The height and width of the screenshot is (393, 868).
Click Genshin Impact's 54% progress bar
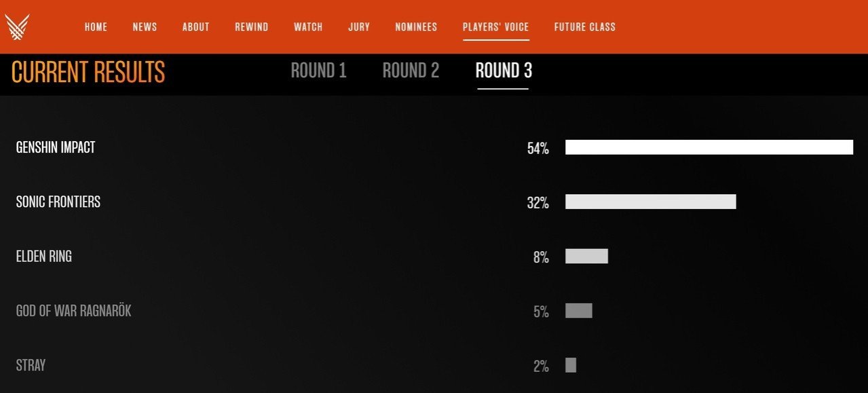(709, 147)
